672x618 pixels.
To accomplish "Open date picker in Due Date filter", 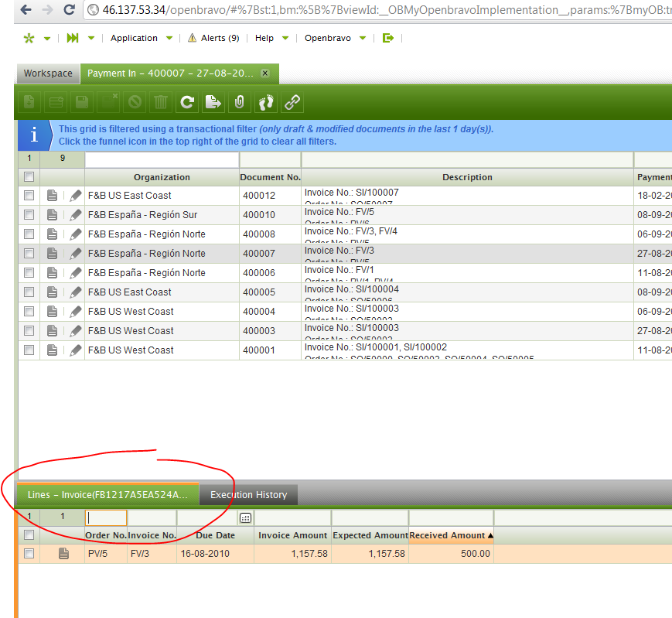I will (x=245, y=517).
